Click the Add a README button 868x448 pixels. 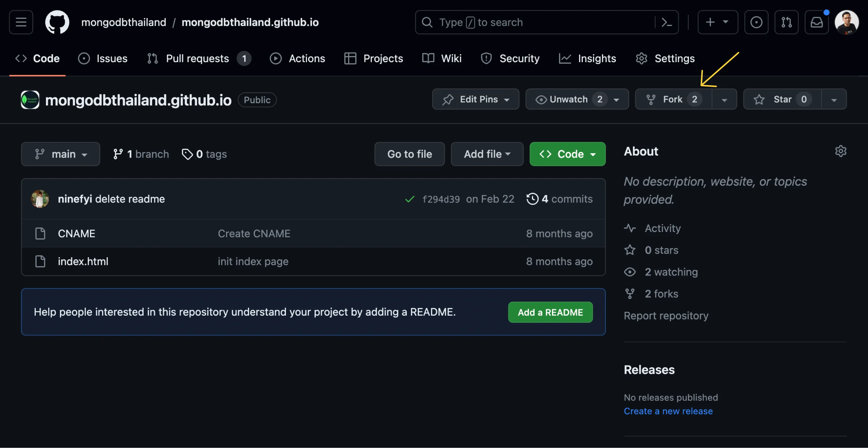[x=550, y=312]
